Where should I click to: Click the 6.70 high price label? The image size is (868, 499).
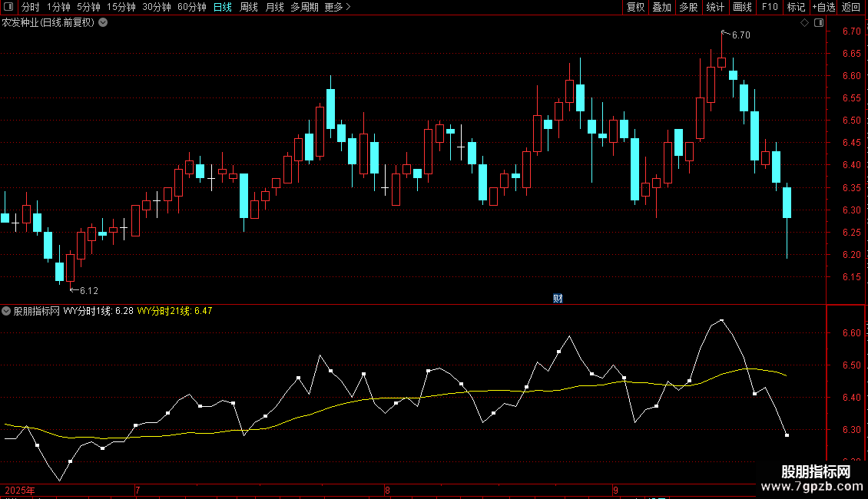pyautogui.click(x=740, y=35)
